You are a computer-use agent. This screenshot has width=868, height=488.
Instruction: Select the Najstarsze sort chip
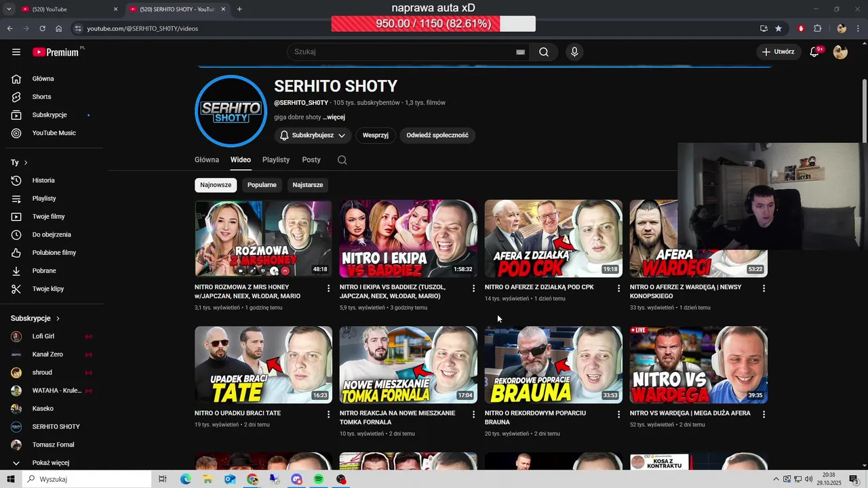pos(308,185)
